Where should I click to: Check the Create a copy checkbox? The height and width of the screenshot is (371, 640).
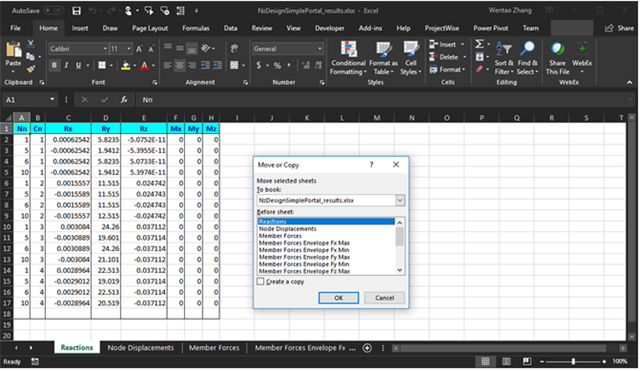click(260, 282)
